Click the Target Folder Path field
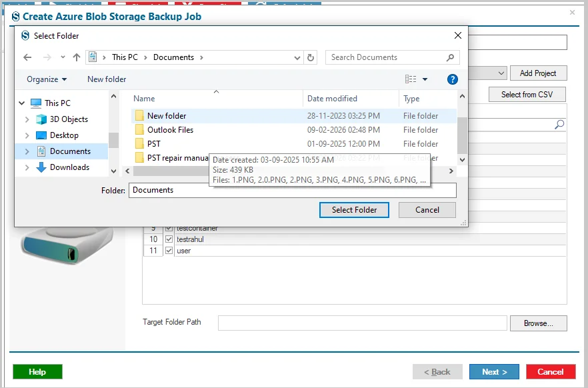The image size is (588, 388). coord(362,323)
